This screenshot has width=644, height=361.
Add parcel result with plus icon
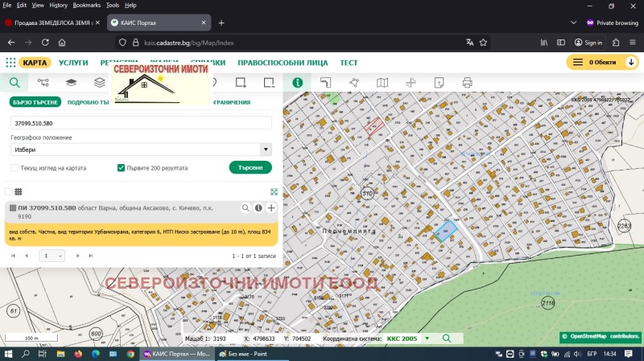click(x=271, y=208)
